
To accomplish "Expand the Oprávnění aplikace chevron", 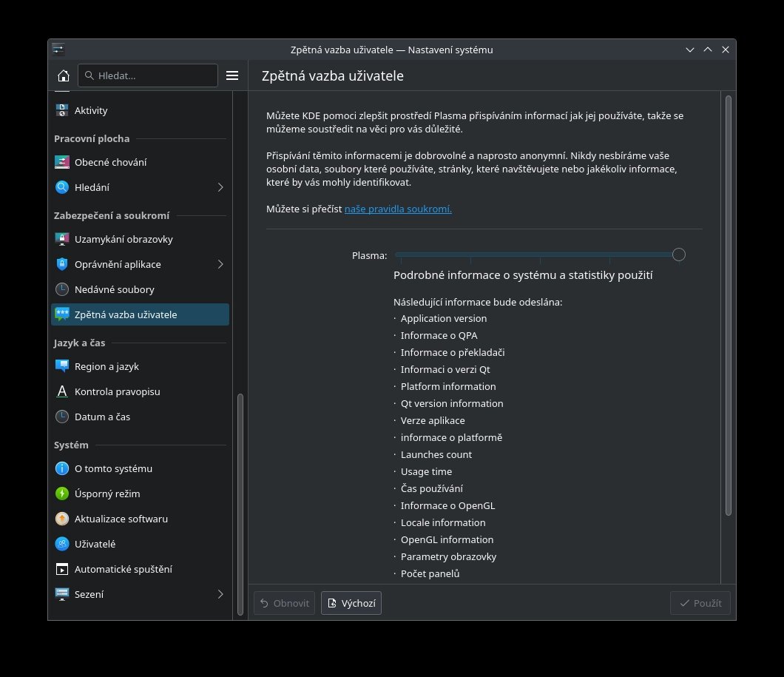I will tap(220, 264).
